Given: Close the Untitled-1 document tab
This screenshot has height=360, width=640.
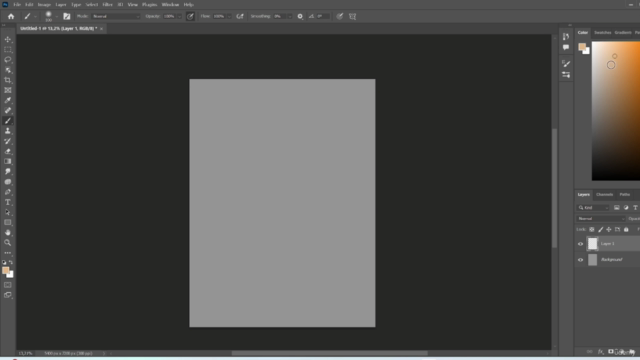Looking at the screenshot, I should (102, 29).
